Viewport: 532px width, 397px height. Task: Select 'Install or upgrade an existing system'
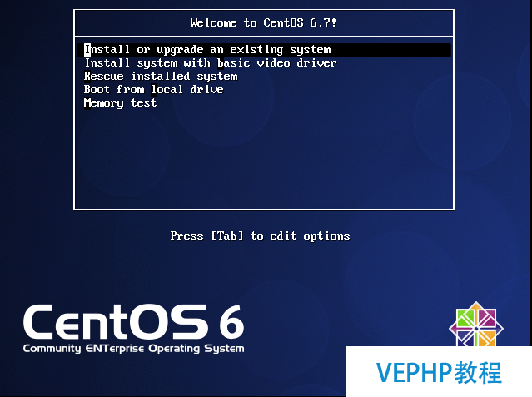[264, 50]
